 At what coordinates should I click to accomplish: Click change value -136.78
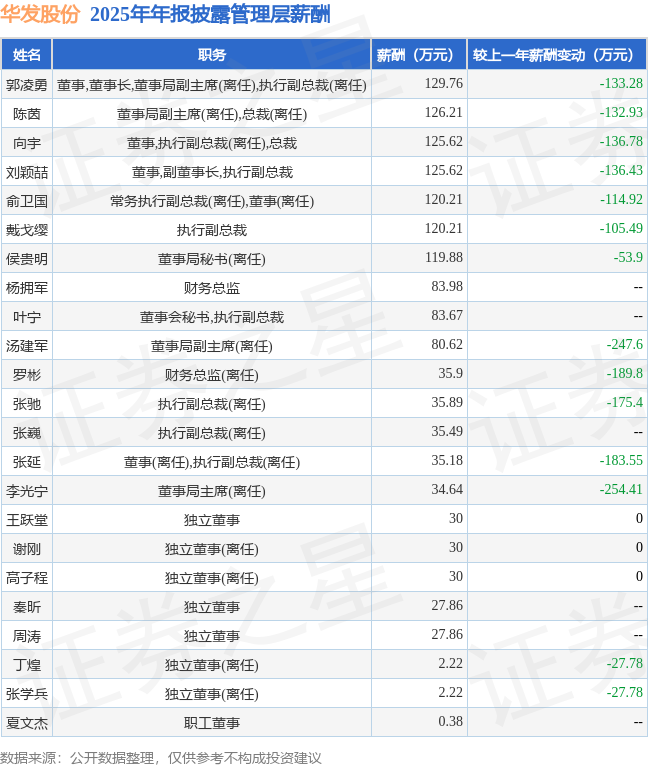(621, 141)
